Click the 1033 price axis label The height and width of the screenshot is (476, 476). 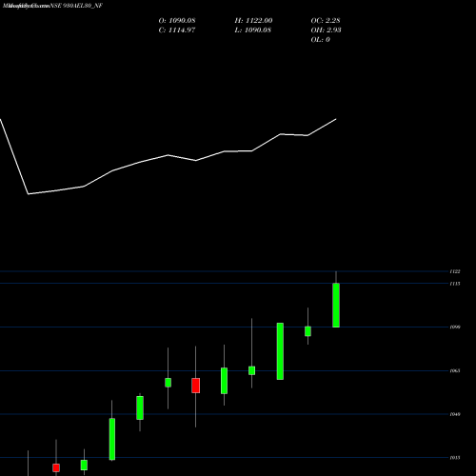[455, 458]
